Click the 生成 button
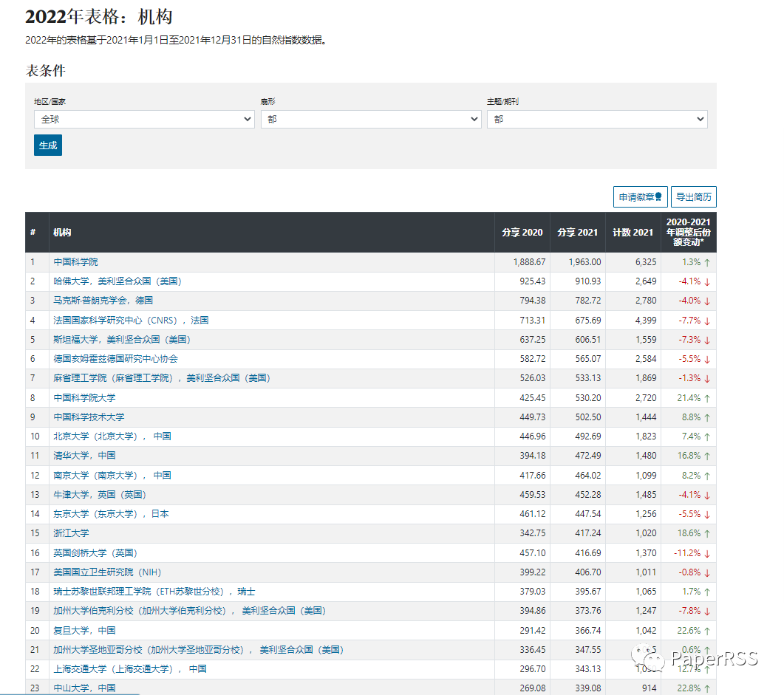Viewport: 784px width, 695px height. (48, 145)
